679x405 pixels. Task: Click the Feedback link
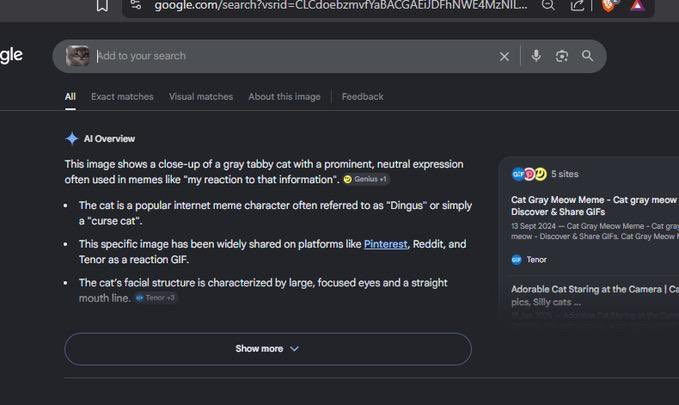[x=362, y=97]
